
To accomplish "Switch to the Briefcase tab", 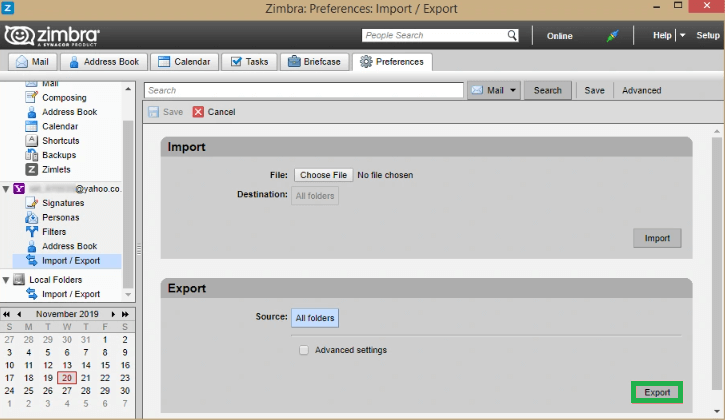I will click(314, 62).
